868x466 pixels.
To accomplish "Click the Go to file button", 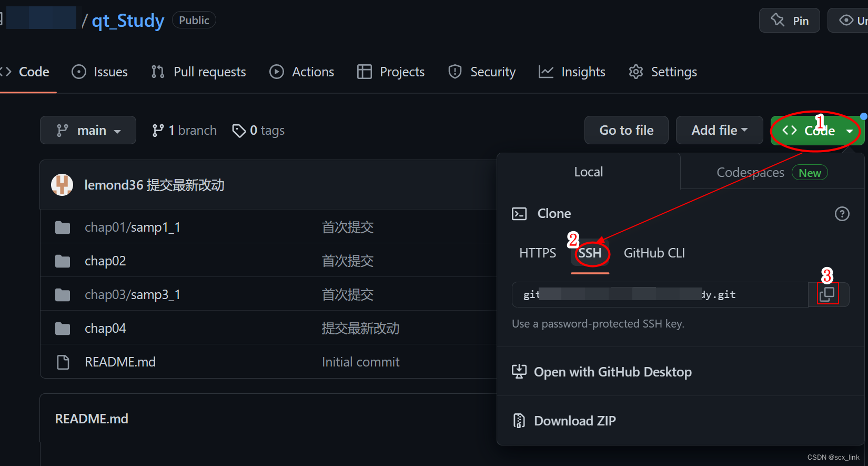I will tap(627, 130).
